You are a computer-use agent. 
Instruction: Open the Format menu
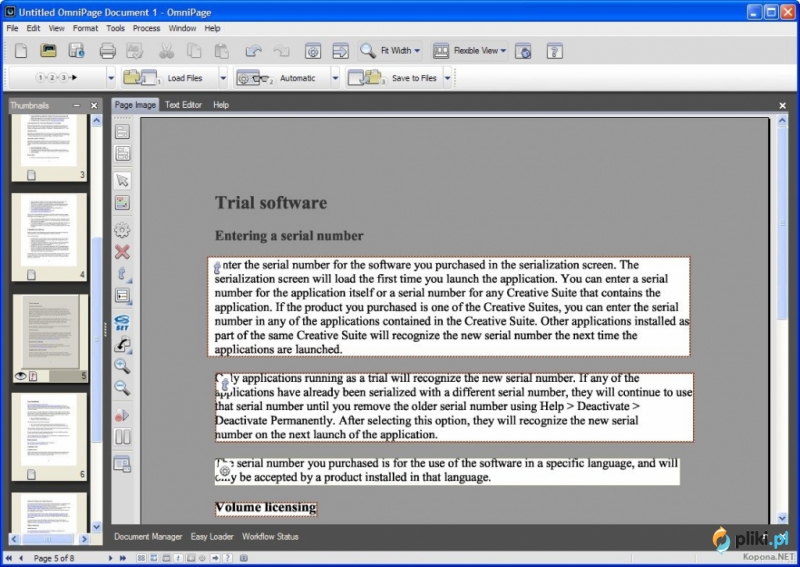point(85,28)
